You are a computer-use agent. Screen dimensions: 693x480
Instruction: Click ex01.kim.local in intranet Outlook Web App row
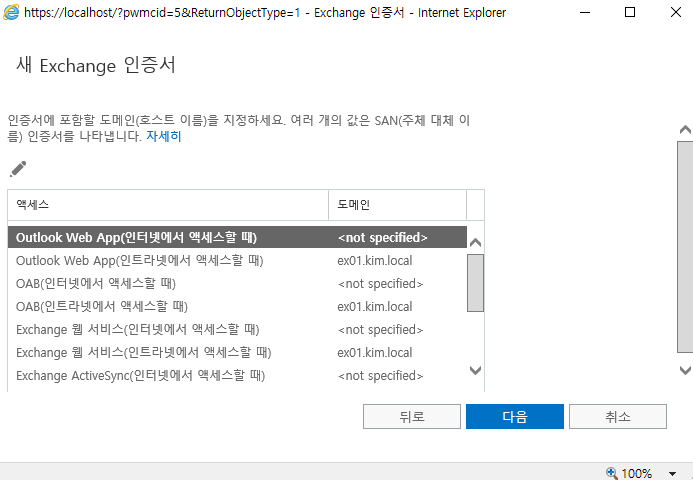point(374,260)
